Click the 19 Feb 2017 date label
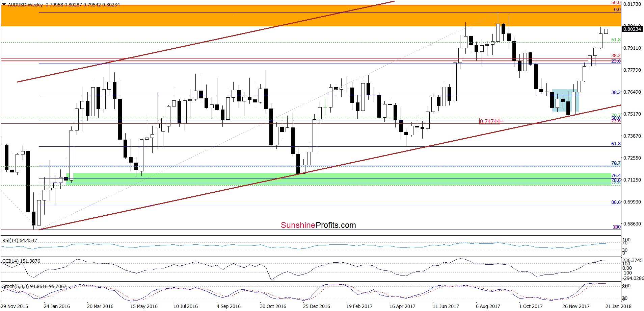This screenshot has width=644, height=311. point(359,306)
